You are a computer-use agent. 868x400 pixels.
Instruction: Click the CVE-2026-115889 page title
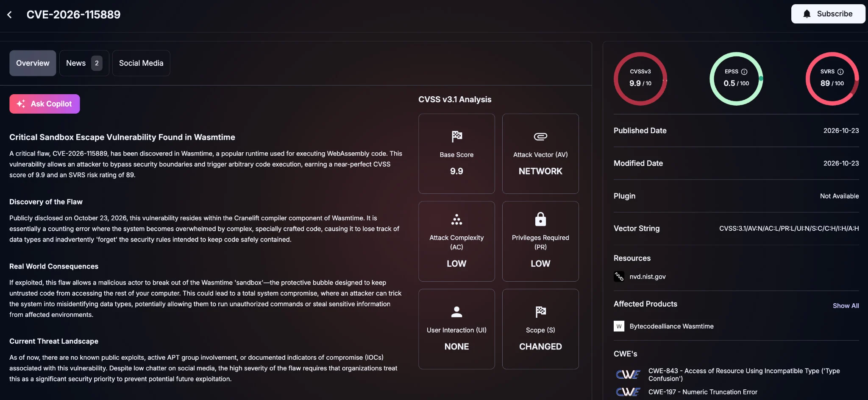(x=73, y=15)
